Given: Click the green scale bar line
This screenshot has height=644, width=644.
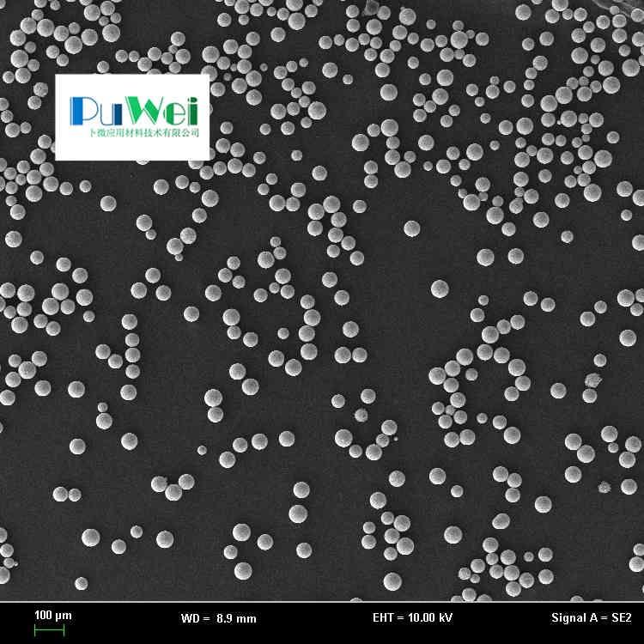Looking at the screenshot, I should 49,631.
